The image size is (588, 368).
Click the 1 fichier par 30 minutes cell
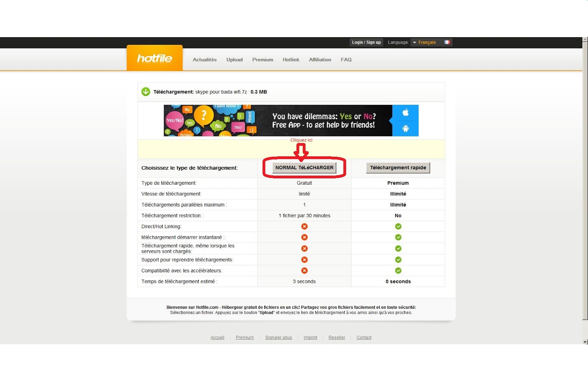coord(304,216)
